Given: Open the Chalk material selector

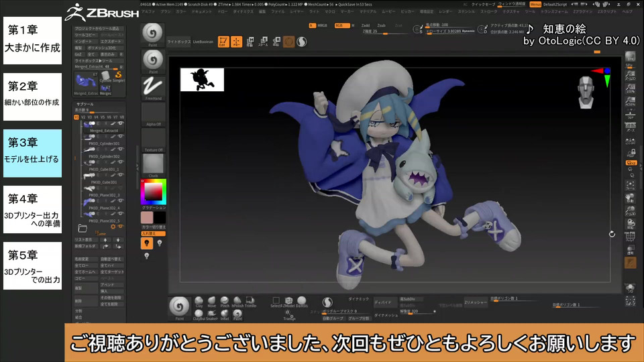Looking at the screenshot, I should tap(153, 166).
